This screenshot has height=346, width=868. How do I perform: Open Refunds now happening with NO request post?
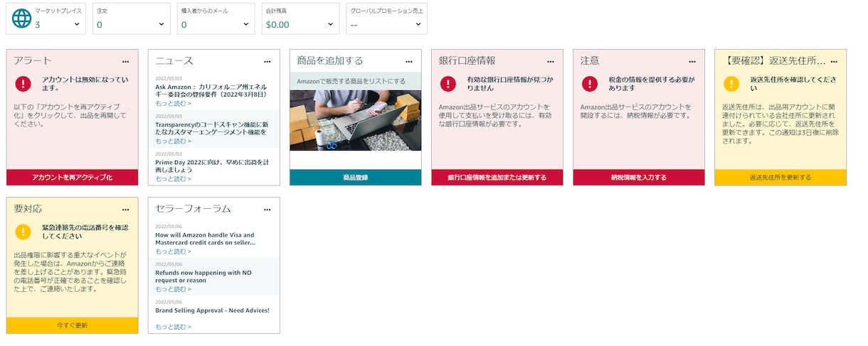click(203, 276)
